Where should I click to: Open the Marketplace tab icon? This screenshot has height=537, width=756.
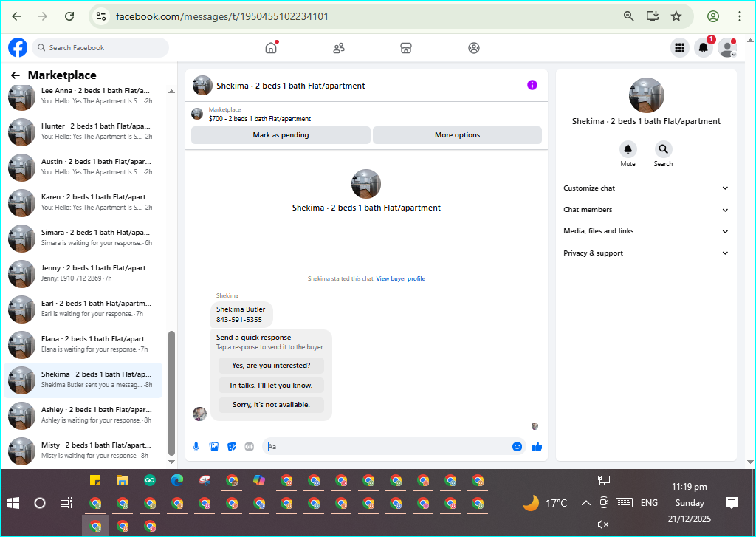click(x=406, y=48)
